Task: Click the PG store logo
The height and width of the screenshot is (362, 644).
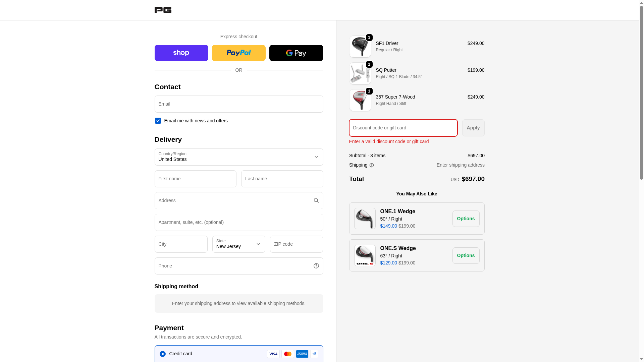Action: (163, 10)
